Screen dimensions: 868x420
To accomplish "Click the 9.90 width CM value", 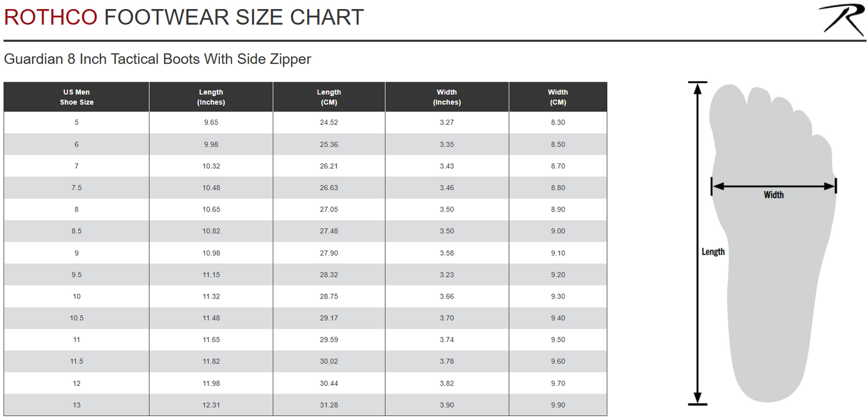I will (x=558, y=405).
